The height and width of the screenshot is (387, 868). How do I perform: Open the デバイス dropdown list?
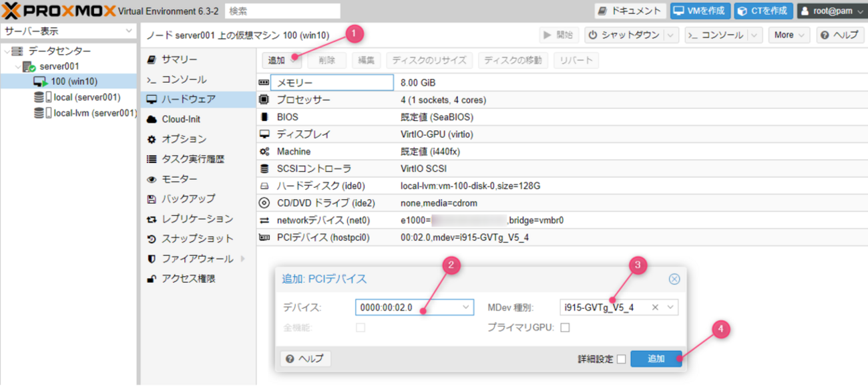coord(466,307)
